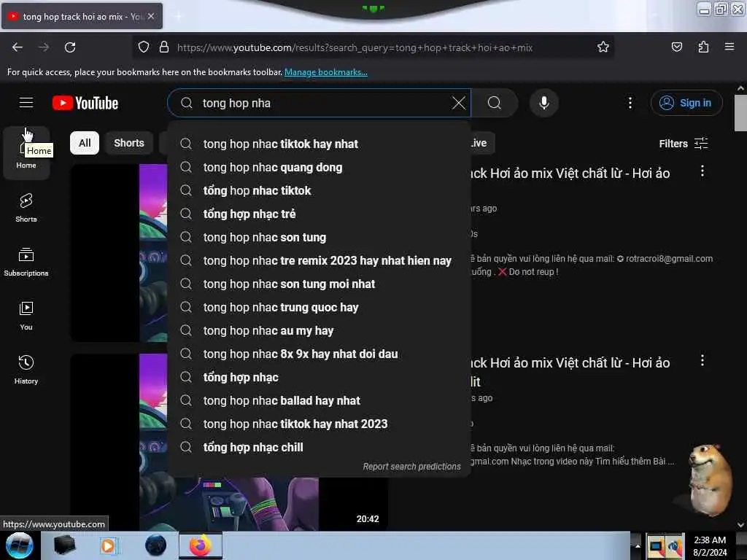Image resolution: width=747 pixels, height=560 pixels.
Task: Open more options for second video result
Action: click(703, 360)
